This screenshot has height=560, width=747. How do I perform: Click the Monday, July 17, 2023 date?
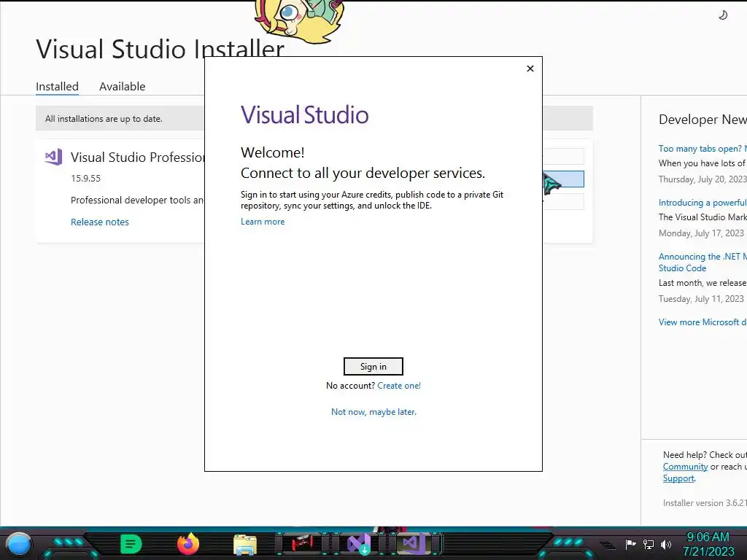coord(701,233)
